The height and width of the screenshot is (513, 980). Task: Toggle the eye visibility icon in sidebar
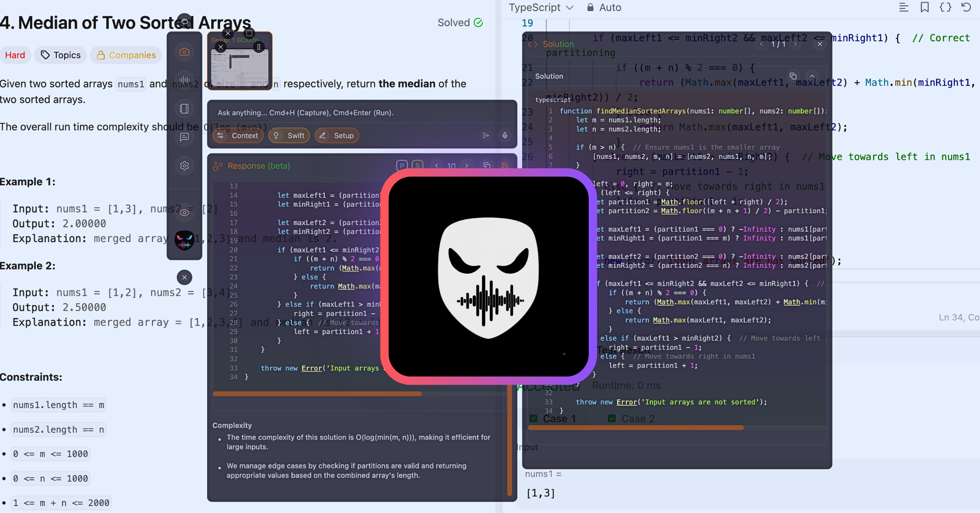(x=184, y=212)
